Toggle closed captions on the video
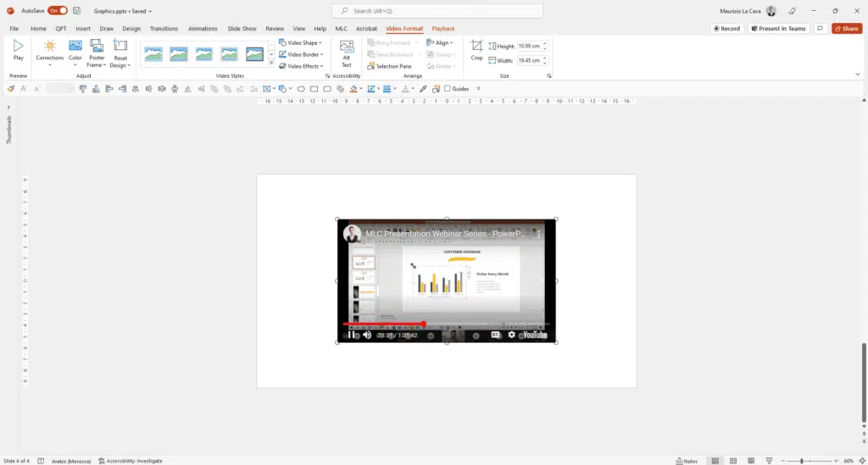Image resolution: width=868 pixels, height=465 pixels. tap(498, 335)
